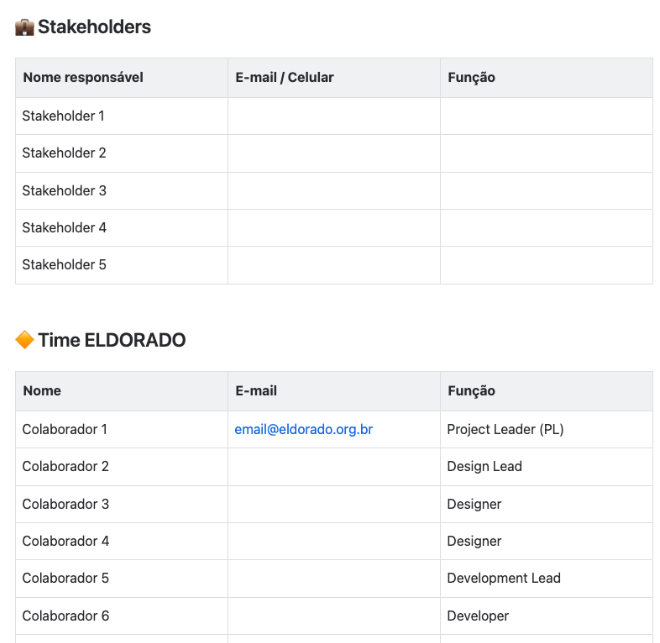Screen dimensions: 660x643
Task: Click the Project Leader (PL) cell
Action: [546, 429]
